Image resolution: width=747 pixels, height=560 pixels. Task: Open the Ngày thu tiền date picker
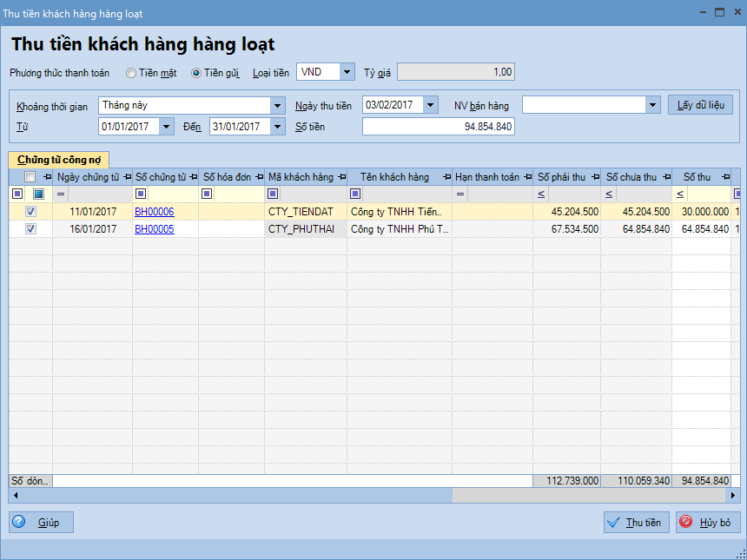coord(431,105)
